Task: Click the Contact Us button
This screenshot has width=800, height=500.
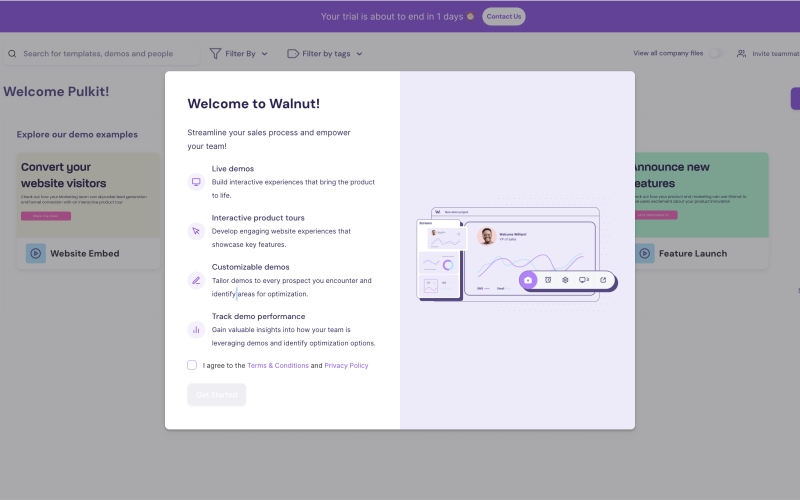Action: pyautogui.click(x=504, y=16)
